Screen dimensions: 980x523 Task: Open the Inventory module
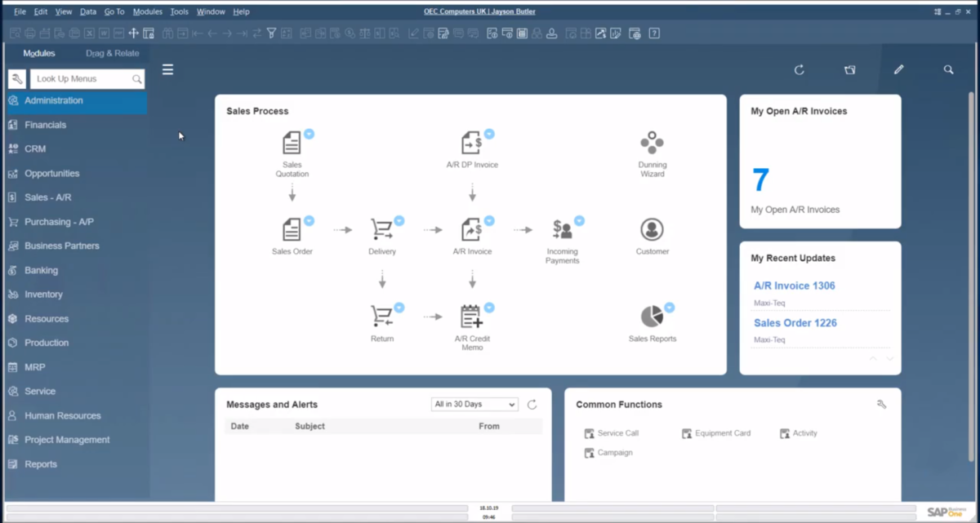74,295
